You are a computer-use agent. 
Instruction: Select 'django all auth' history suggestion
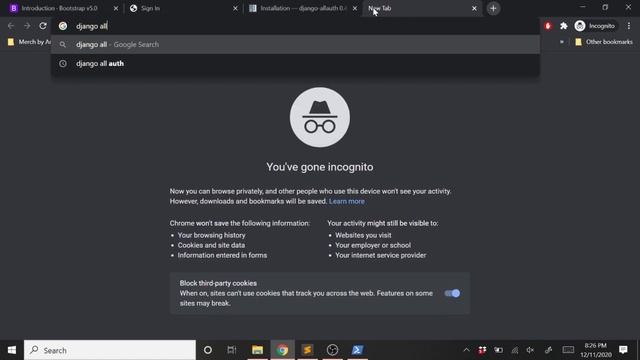point(296,64)
